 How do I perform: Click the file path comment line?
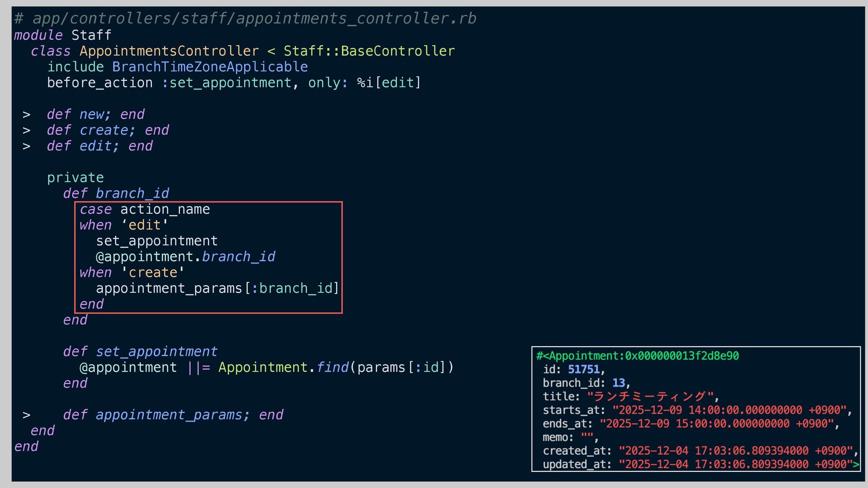[x=245, y=19]
